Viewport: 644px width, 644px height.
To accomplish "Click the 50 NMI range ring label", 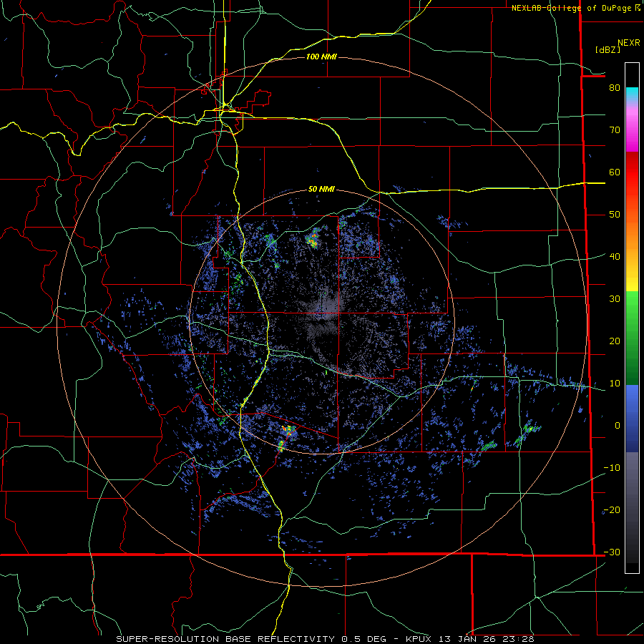I will pyautogui.click(x=321, y=190).
